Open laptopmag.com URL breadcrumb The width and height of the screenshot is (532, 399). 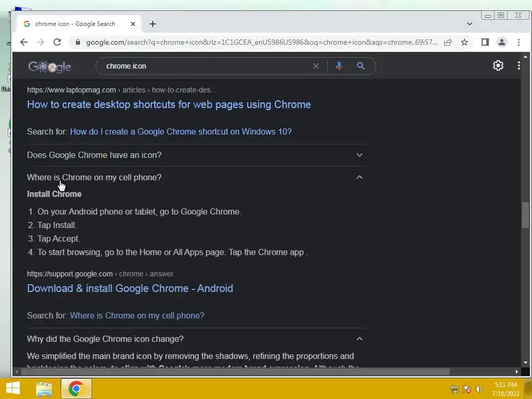click(122, 90)
